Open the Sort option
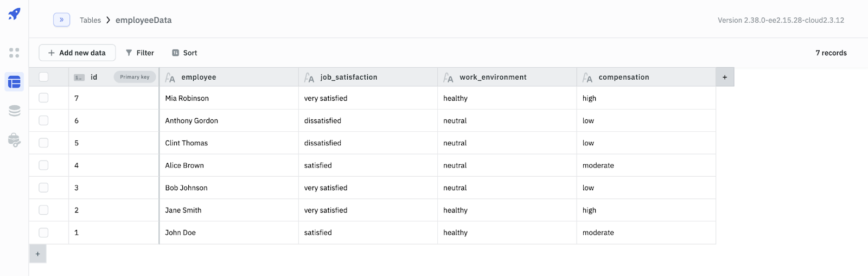The image size is (868, 276). [184, 53]
